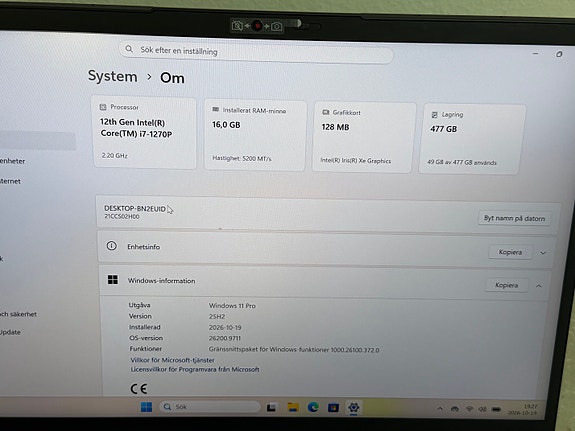This screenshot has width=575, height=431.
Task: Click the Grafikkort card
Action: (364, 137)
